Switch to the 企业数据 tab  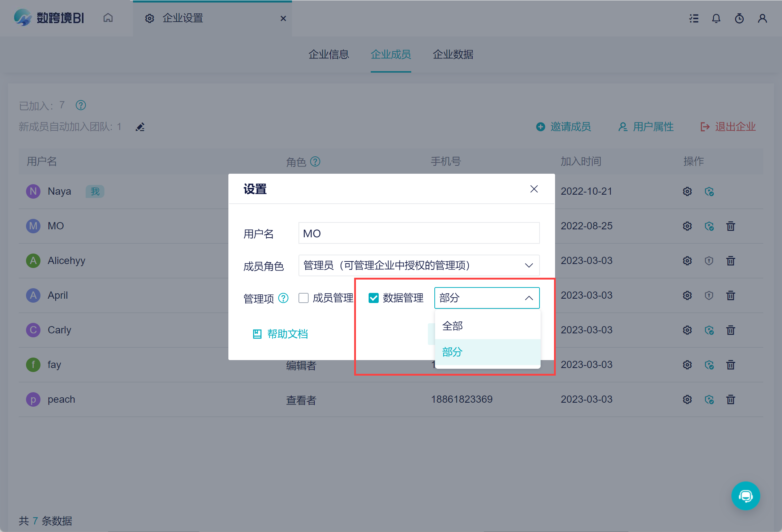coord(453,55)
